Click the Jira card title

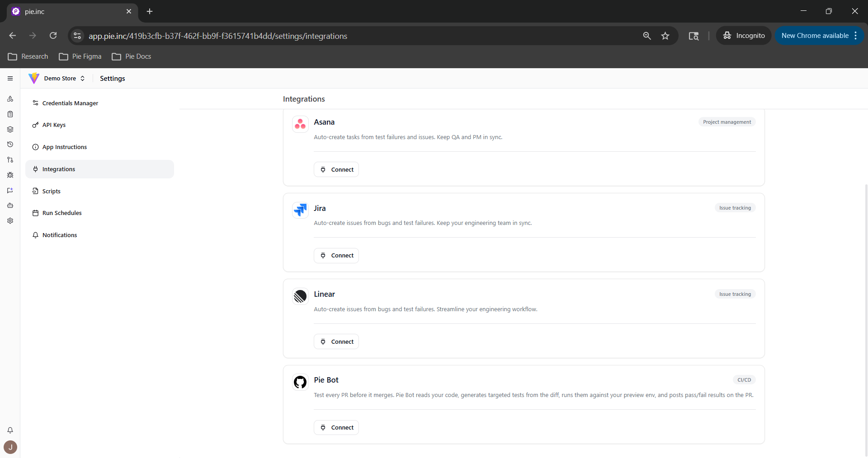pos(320,208)
